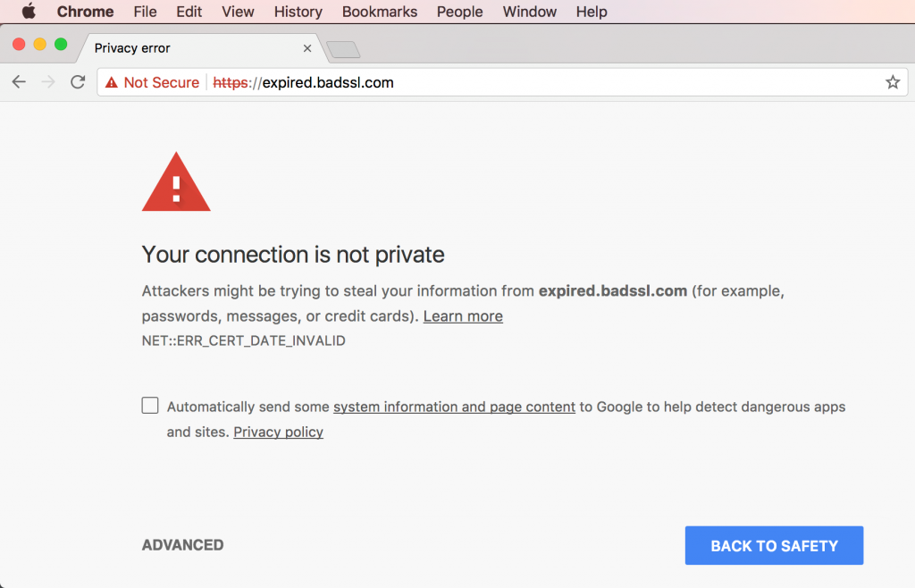Open the Privacy policy link
Image resolution: width=915 pixels, height=588 pixels.
[278, 433]
